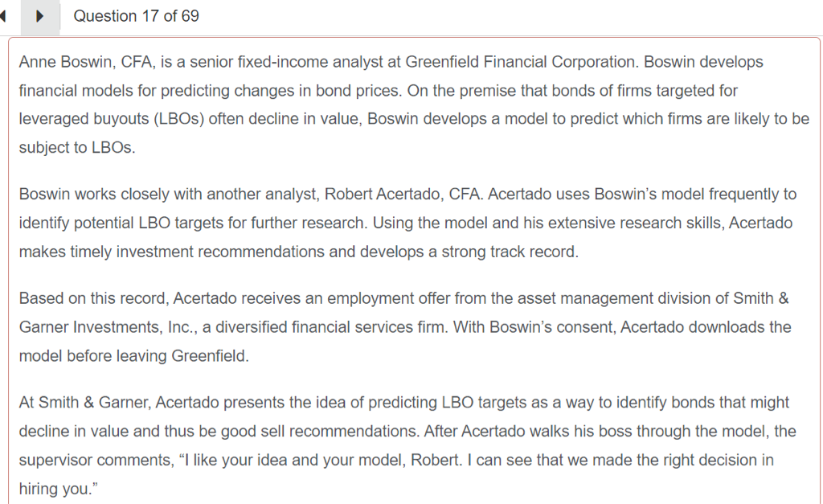
Task: Go to the next question arrow
Action: 40,16
